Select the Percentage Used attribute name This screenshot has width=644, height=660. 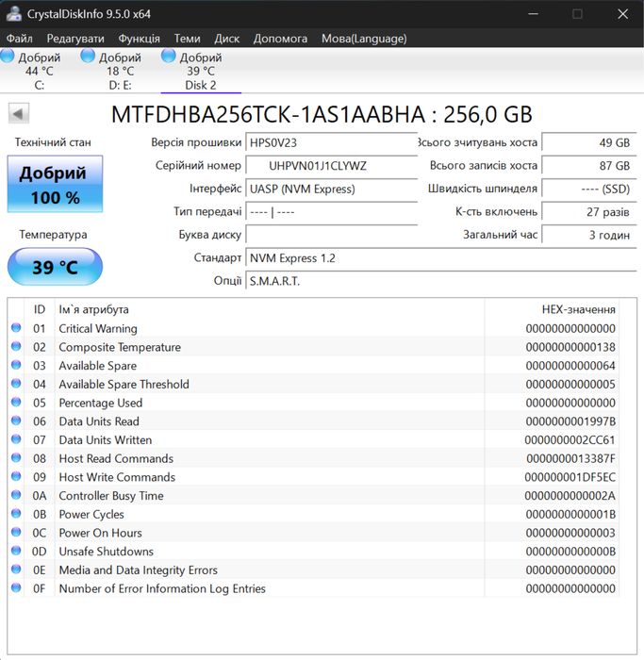point(101,403)
